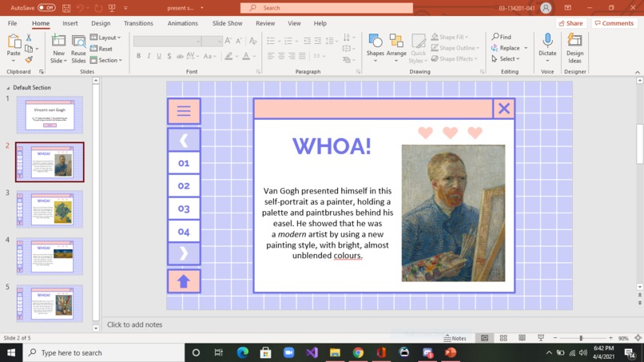644x362 pixels.
Task: Click the up arrow button on slide
Action: [184, 281]
